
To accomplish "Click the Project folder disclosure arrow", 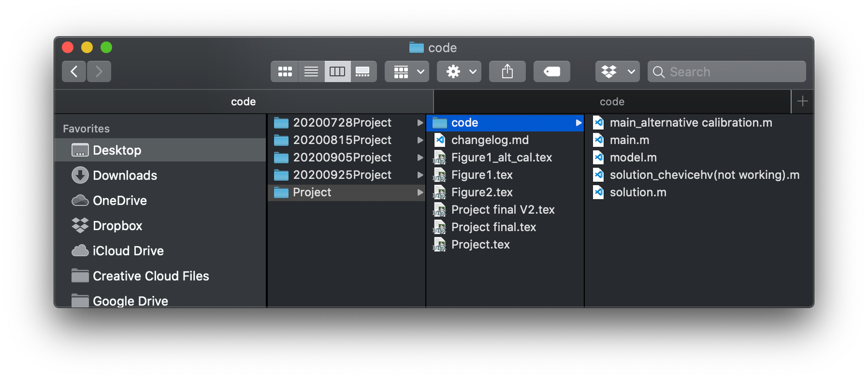I will click(419, 192).
